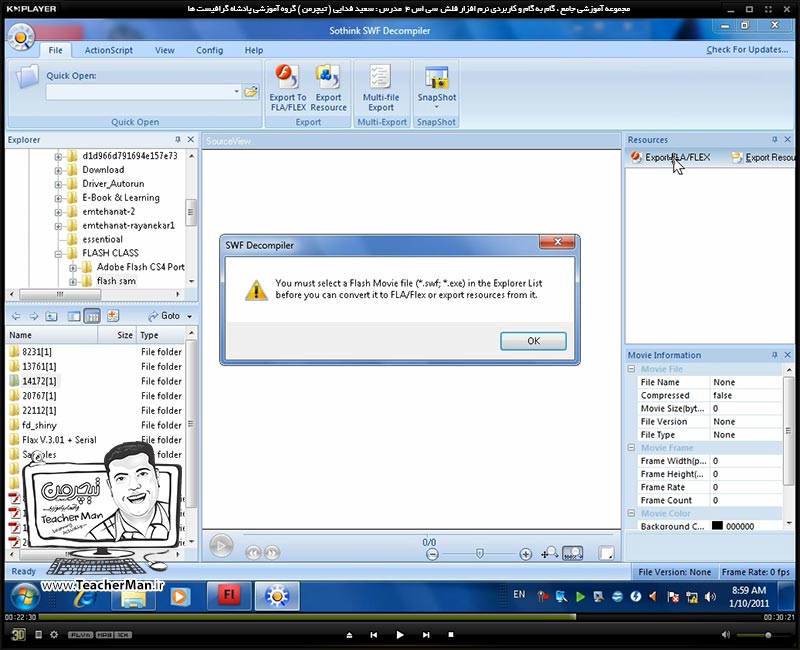
Task: Open the File ribbon tab
Action: coord(55,50)
